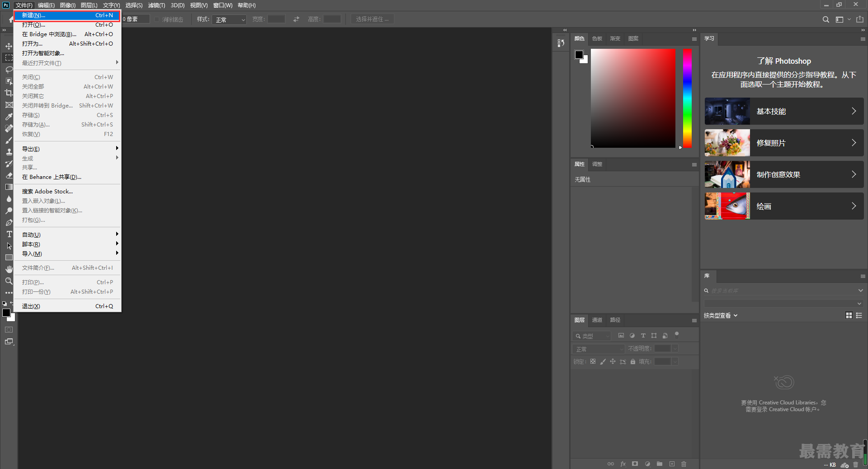Click the share document icon at top right

point(860,19)
